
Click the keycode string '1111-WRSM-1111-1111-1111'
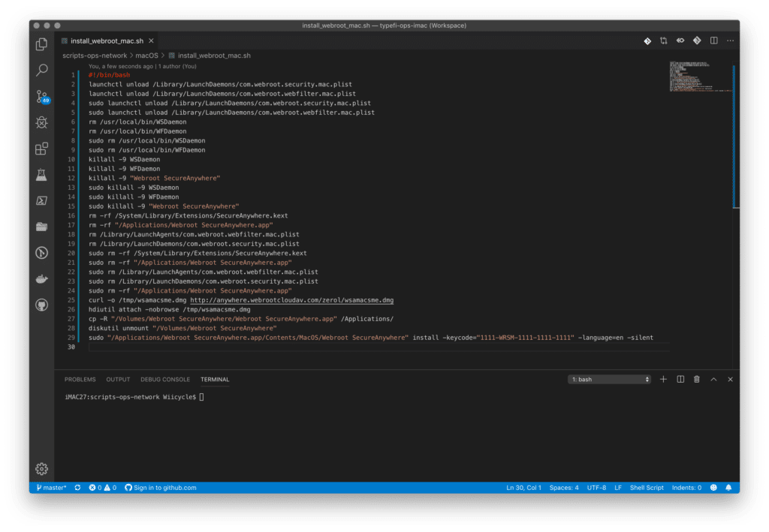click(x=525, y=338)
